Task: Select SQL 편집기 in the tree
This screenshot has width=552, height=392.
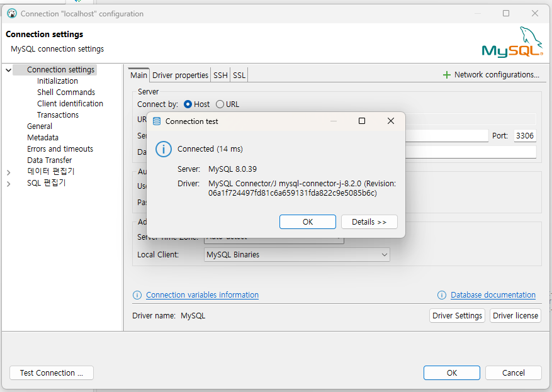Action: (46, 182)
